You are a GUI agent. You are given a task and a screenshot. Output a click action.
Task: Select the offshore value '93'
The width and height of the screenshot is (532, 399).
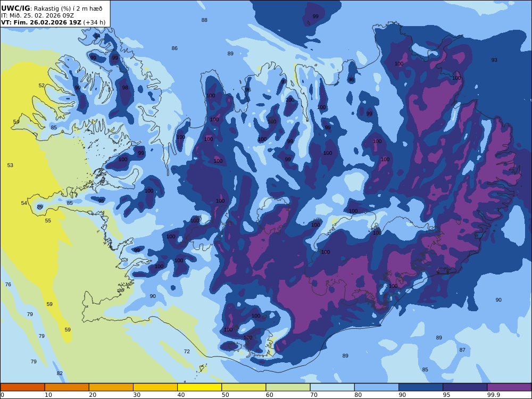[x=494, y=60]
